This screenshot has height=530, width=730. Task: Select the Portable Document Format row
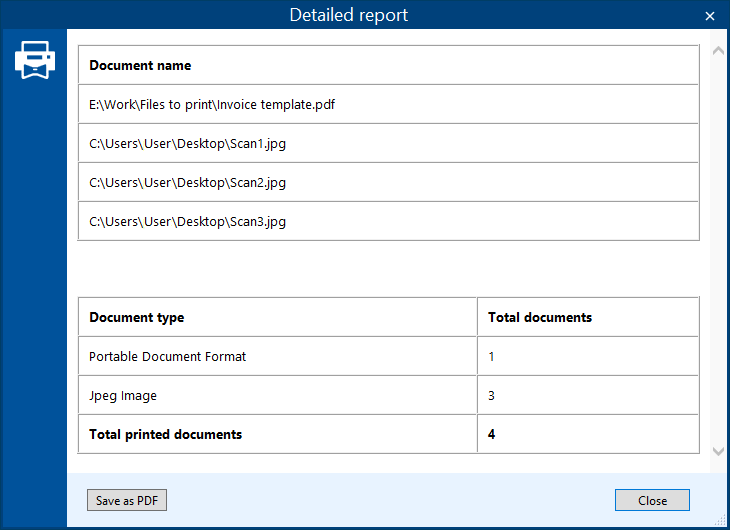168,356
